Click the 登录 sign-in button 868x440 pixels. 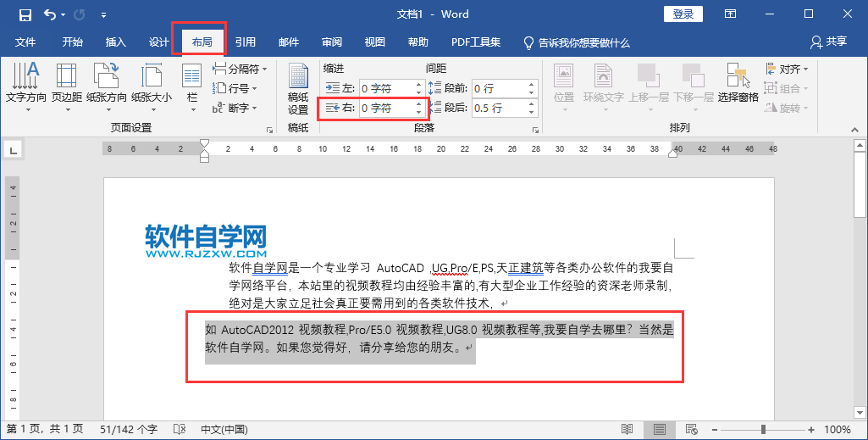coord(683,14)
